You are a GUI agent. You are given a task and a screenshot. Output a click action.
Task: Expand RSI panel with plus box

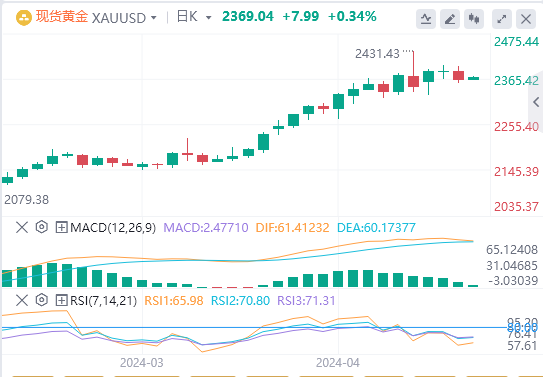pyautogui.click(x=61, y=300)
